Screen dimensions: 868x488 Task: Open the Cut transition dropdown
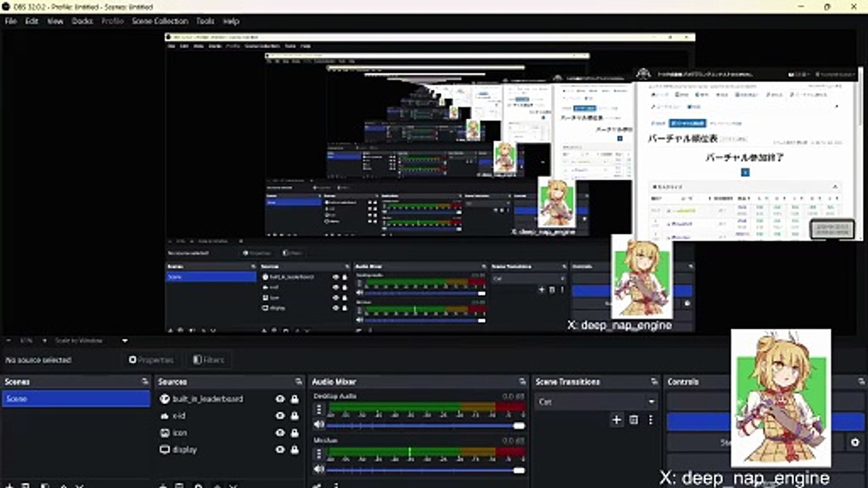pos(596,402)
